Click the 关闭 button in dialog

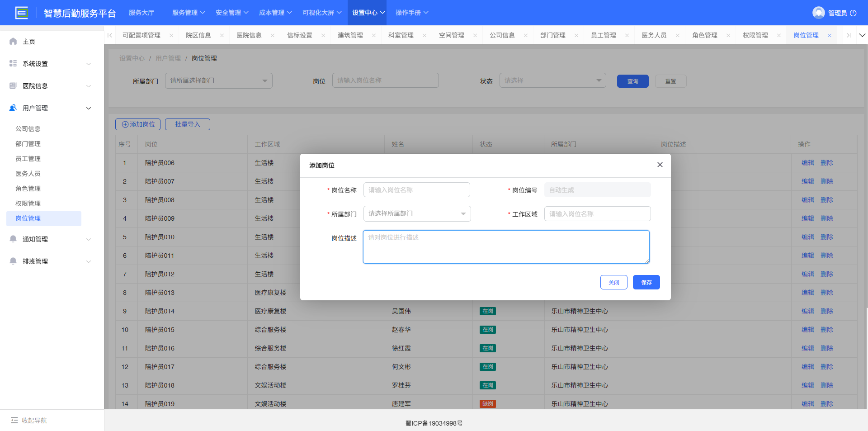[x=614, y=282]
